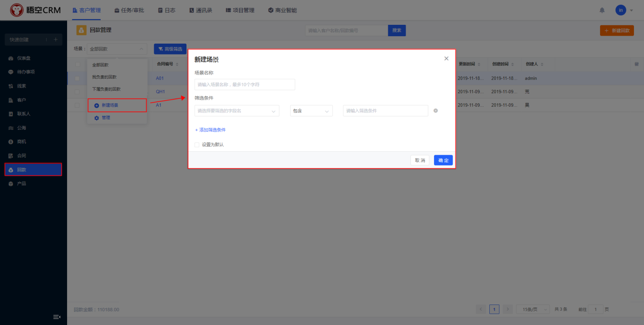Switch to the 任务/审批 top tab
This screenshot has height=325, width=644.
coord(129,10)
